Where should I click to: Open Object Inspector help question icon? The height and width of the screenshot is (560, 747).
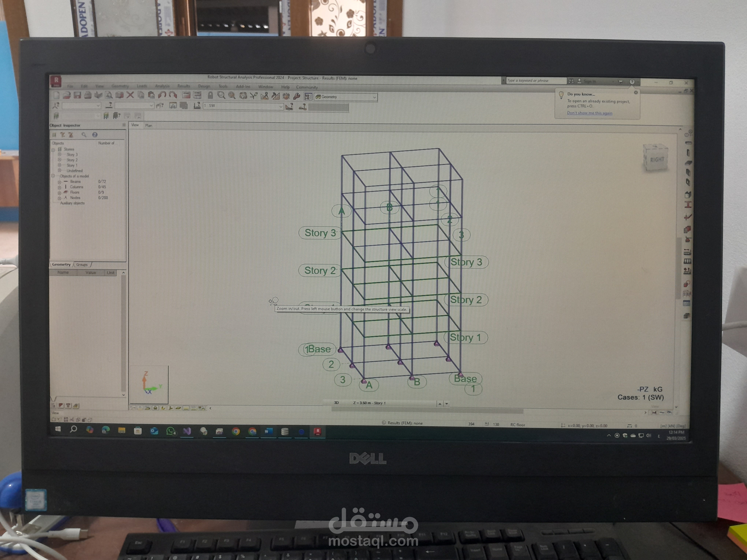95,135
